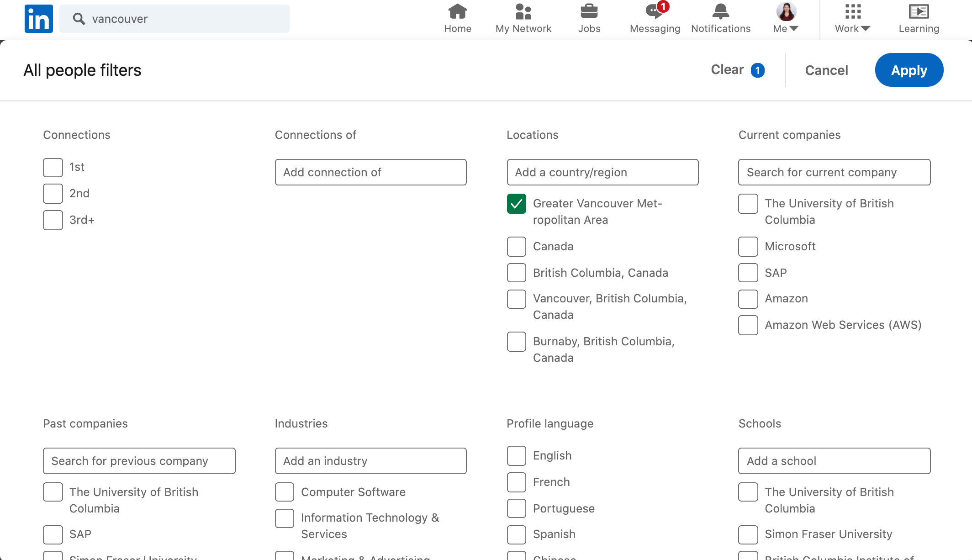The width and height of the screenshot is (972, 560).
Task: Check the 3rd+ connections checkbox
Action: pyautogui.click(x=53, y=220)
